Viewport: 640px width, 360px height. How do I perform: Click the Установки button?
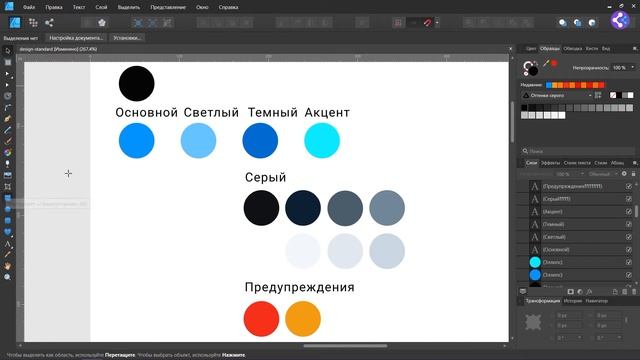click(127, 38)
